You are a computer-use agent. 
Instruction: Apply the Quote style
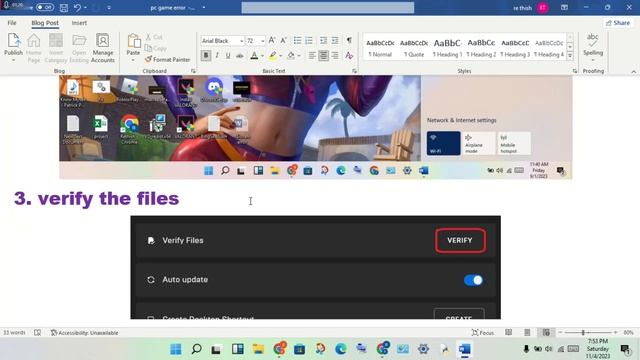pos(414,48)
